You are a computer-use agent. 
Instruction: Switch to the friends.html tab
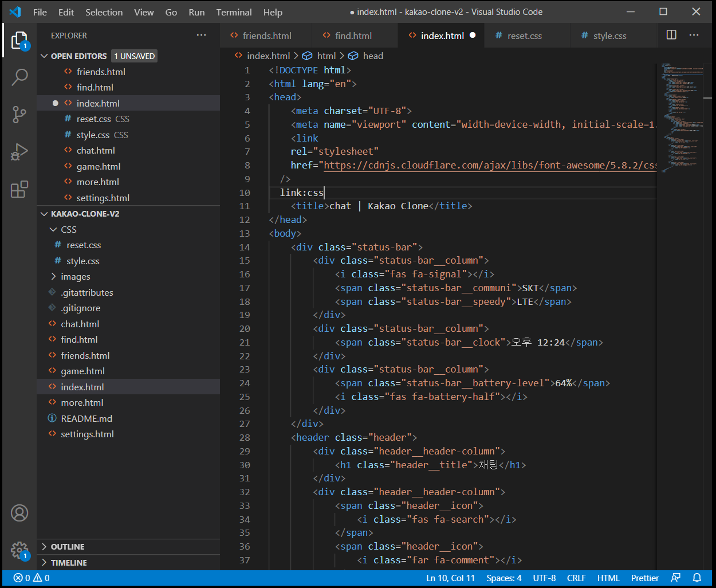pos(266,36)
